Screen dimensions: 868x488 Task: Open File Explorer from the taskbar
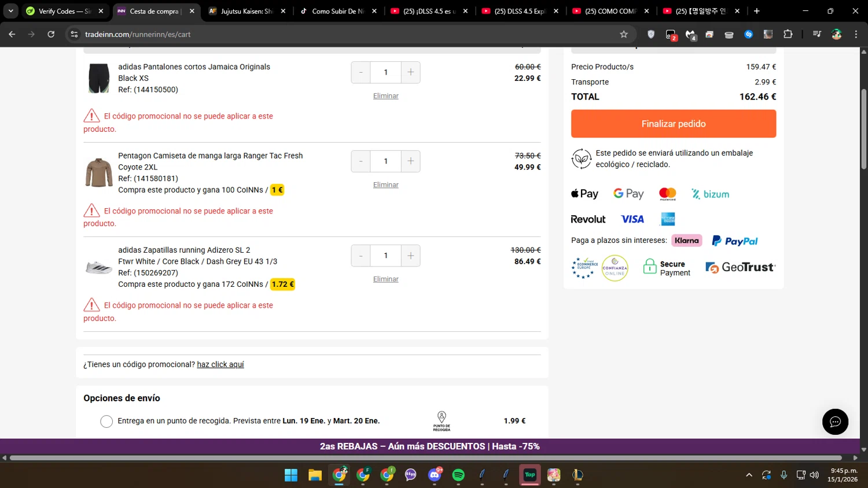(315, 475)
